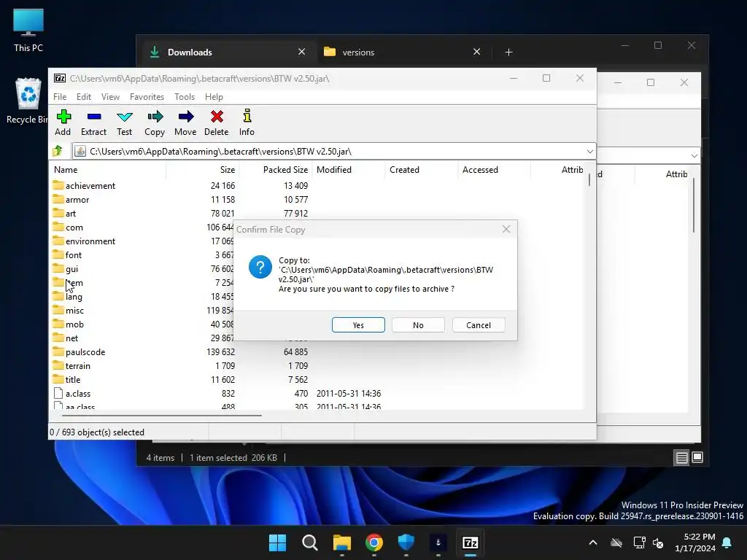Expand the 7-Zip address bar dropdown
This screenshot has height=560, width=747.
pyautogui.click(x=589, y=152)
